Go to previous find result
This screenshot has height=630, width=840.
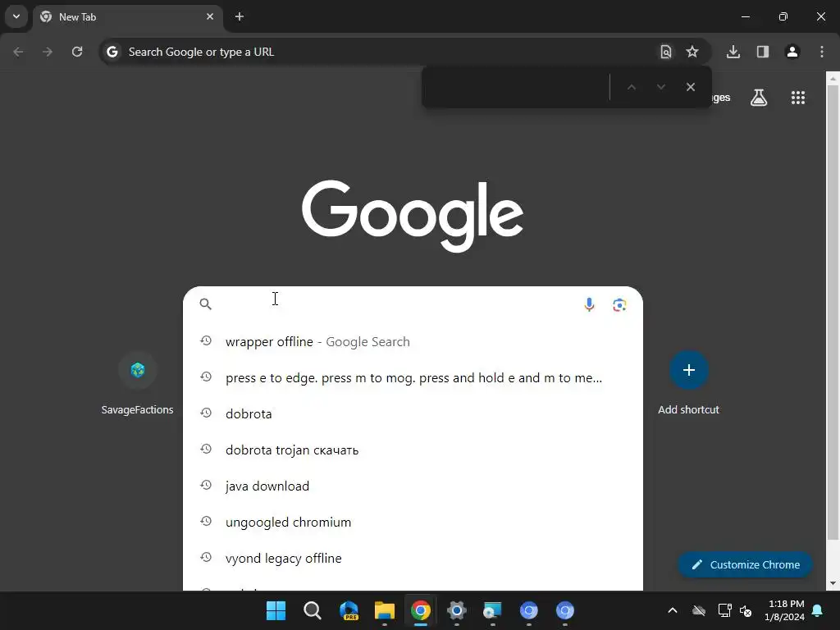pyautogui.click(x=632, y=87)
